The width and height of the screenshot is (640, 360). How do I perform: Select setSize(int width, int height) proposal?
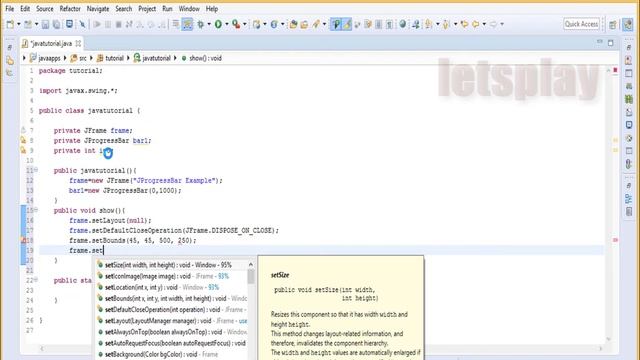(171, 265)
